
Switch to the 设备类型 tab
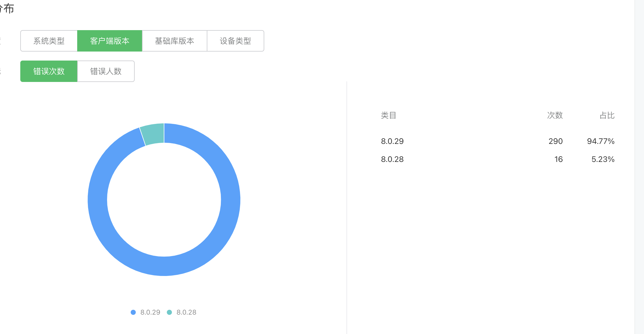(235, 41)
